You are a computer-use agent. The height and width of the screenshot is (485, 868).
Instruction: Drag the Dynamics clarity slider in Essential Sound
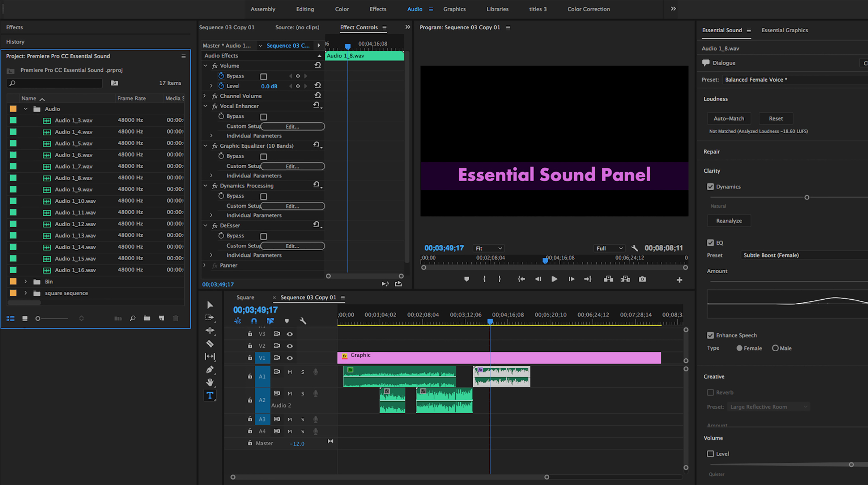pyautogui.click(x=807, y=197)
